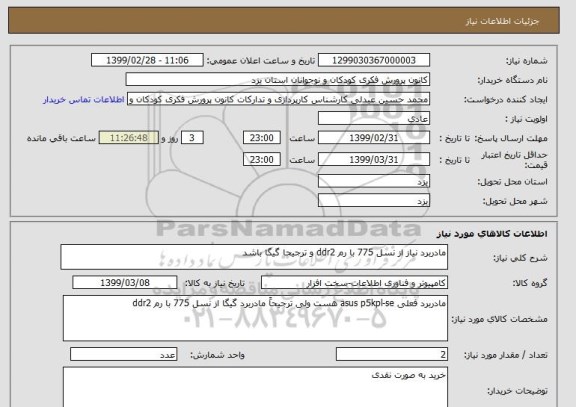Click the label ایجاد کننده درخواست
Image resolution: width=576 pixels, height=407 pixels.
pyautogui.click(x=506, y=100)
